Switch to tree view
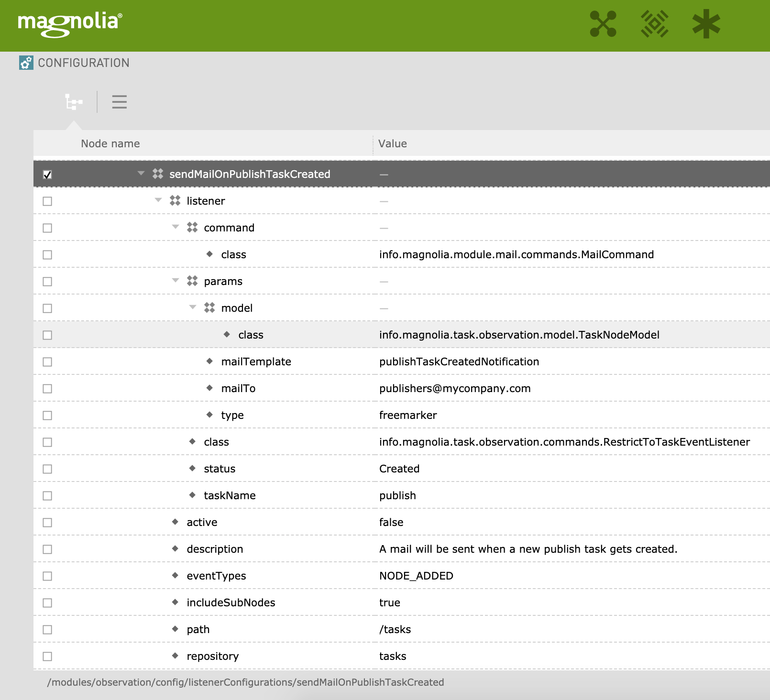The width and height of the screenshot is (770, 700). point(74,102)
